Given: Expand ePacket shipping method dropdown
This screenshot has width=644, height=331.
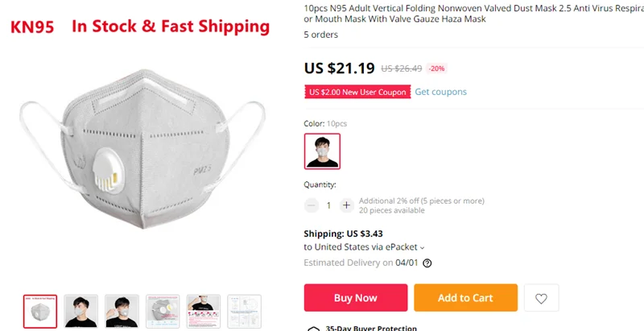Looking at the screenshot, I should click(423, 247).
